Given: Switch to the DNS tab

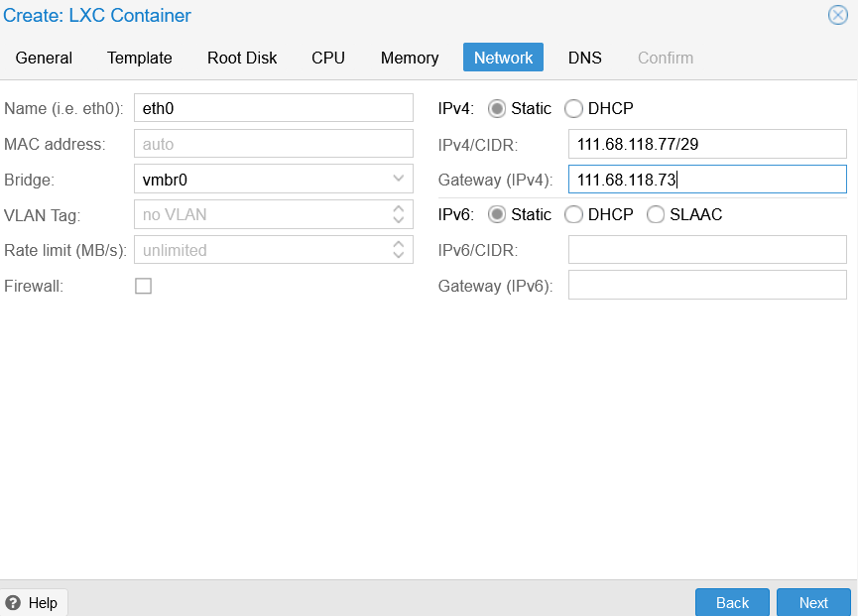Looking at the screenshot, I should pos(585,58).
